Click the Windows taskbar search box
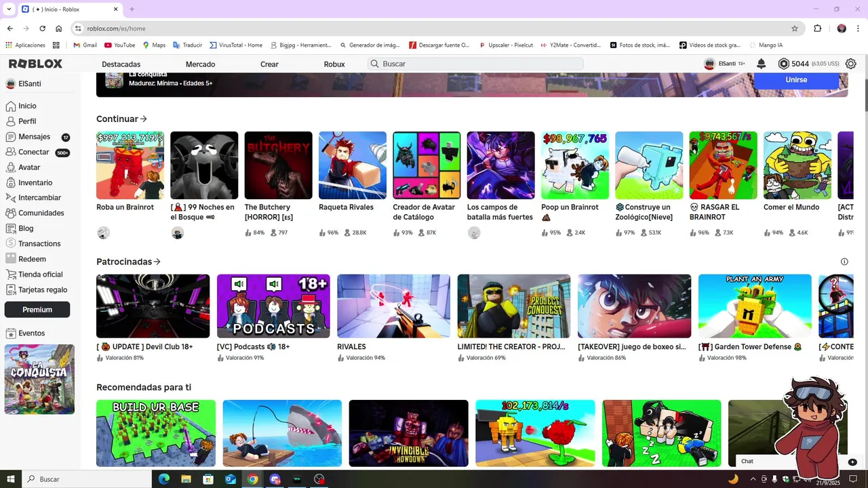Viewport: 868px width, 488px height. [x=86, y=479]
